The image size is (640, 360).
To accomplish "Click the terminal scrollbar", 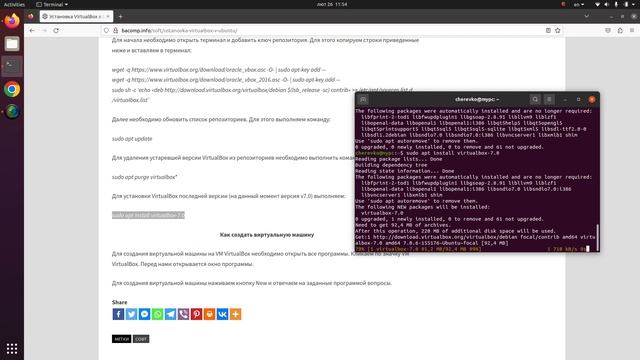I will click(597, 237).
